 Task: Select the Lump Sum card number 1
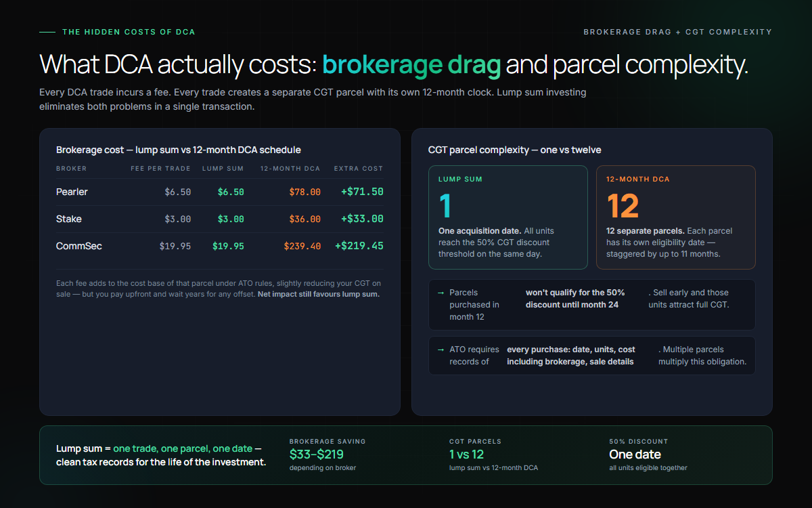click(445, 206)
